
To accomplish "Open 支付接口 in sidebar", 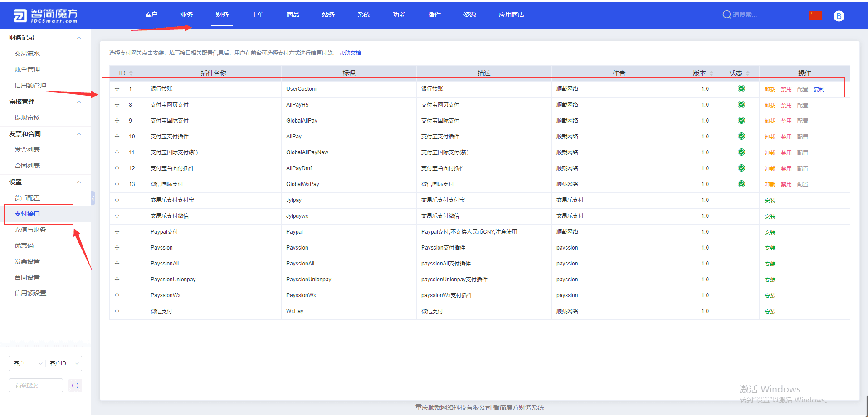I will 27,214.
